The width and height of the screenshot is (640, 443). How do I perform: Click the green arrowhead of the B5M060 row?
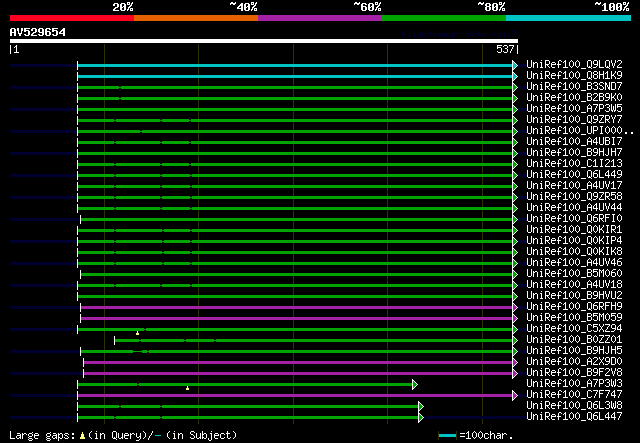click(x=515, y=274)
